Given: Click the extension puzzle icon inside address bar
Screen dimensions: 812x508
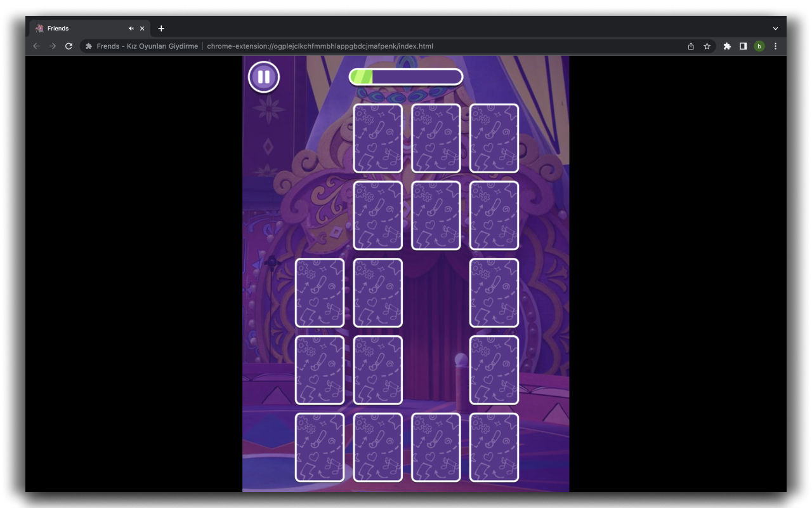Looking at the screenshot, I should point(89,46).
